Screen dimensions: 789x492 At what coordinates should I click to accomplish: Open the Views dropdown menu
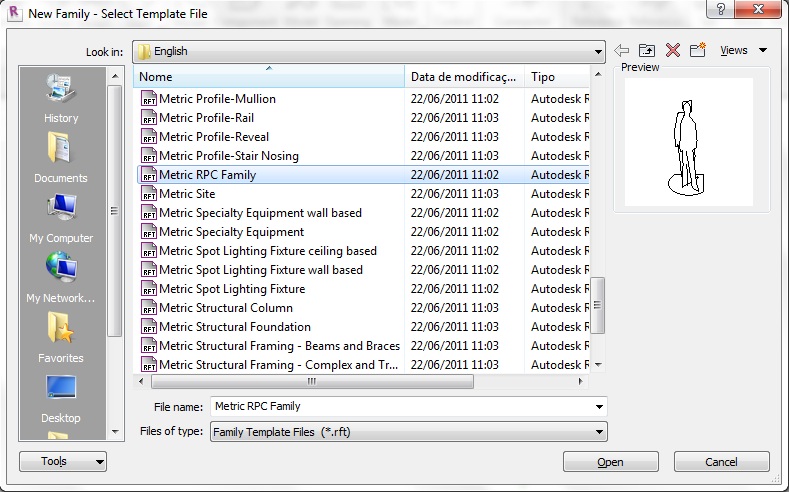click(x=743, y=50)
